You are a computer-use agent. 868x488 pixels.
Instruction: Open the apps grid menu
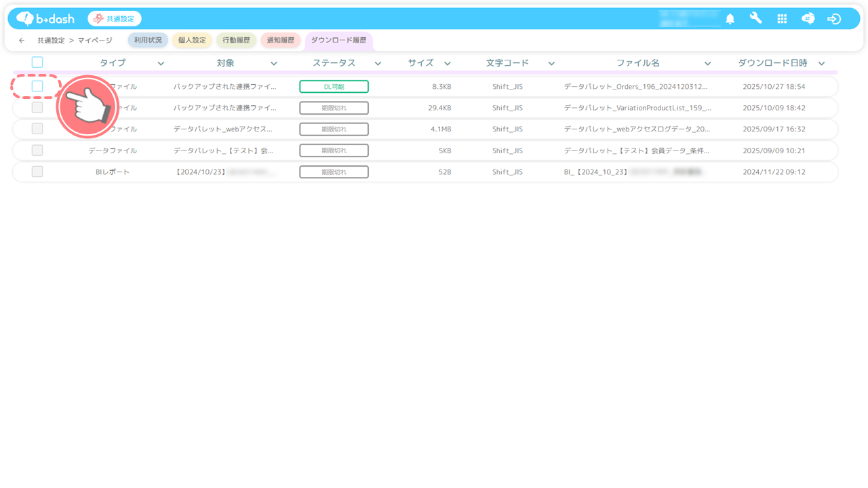[782, 19]
